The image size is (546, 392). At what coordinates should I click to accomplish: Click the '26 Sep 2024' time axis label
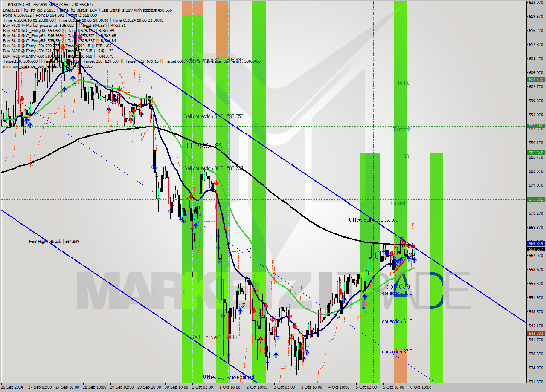click(12, 388)
